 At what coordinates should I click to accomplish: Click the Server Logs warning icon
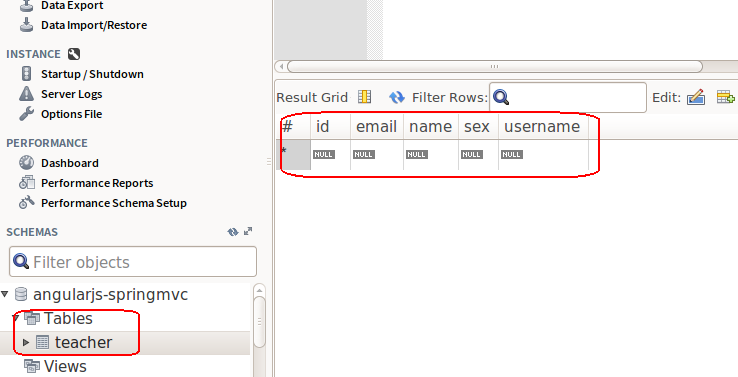[26, 93]
